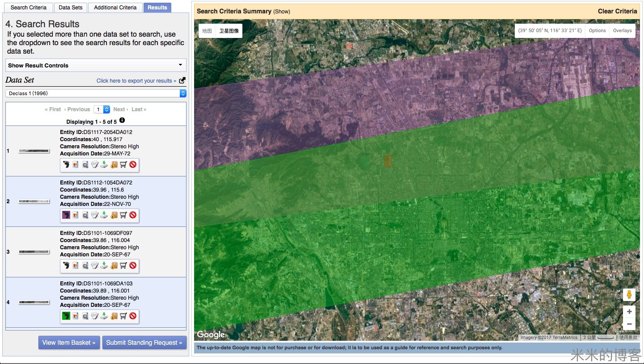The height and width of the screenshot is (364, 644).
Task: Download scene DS1117-2054DA012 via green-arrow icon
Action: [x=104, y=165]
